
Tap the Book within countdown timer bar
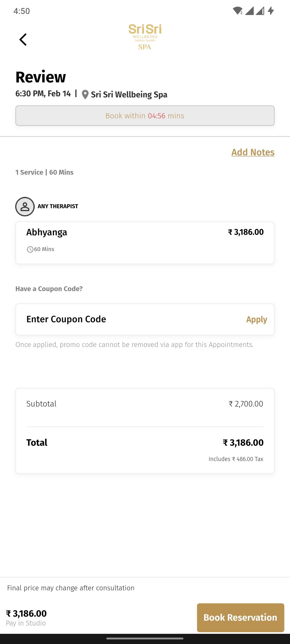[145, 116]
